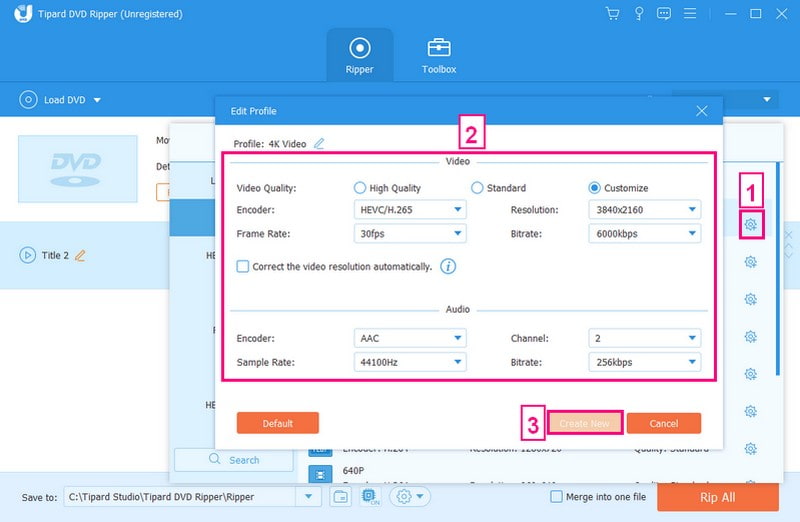
Task: Click the info icon beside auto-correct resolution
Action: (449, 267)
